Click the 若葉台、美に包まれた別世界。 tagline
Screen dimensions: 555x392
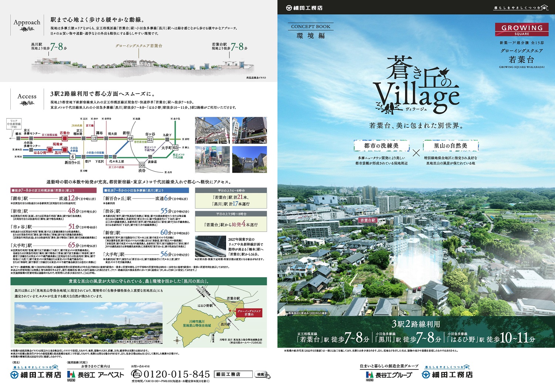point(416,126)
